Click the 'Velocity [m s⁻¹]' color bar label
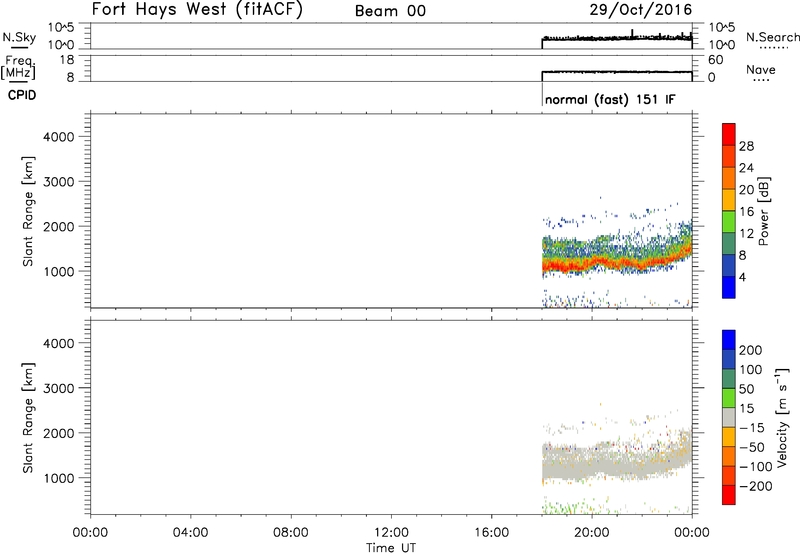 782,417
